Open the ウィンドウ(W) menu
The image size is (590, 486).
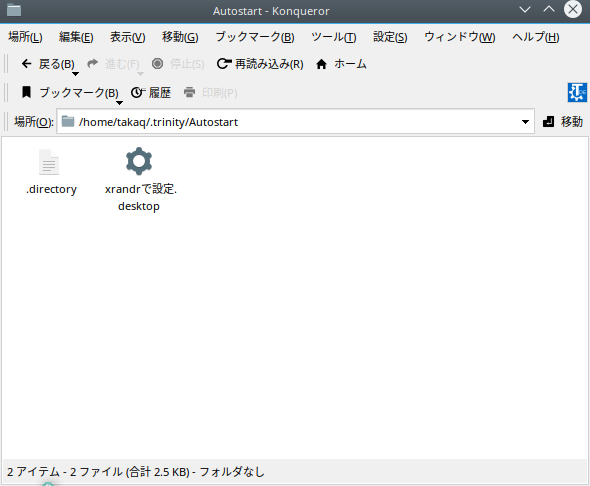pos(459,37)
